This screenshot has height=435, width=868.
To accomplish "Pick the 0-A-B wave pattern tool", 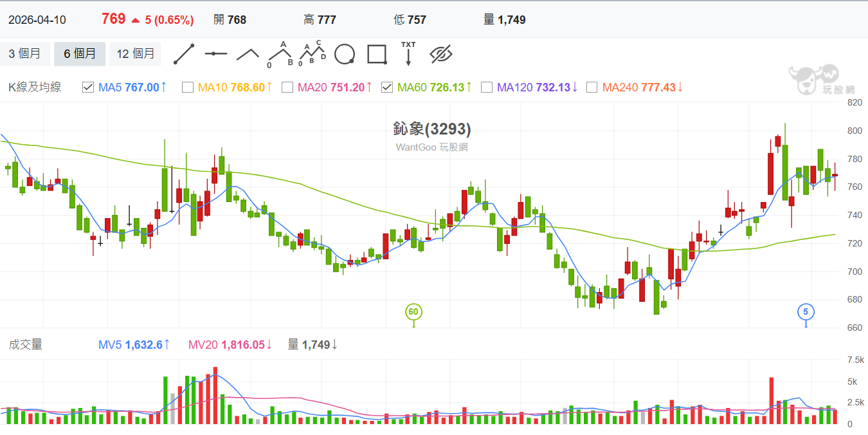I will pos(280,54).
